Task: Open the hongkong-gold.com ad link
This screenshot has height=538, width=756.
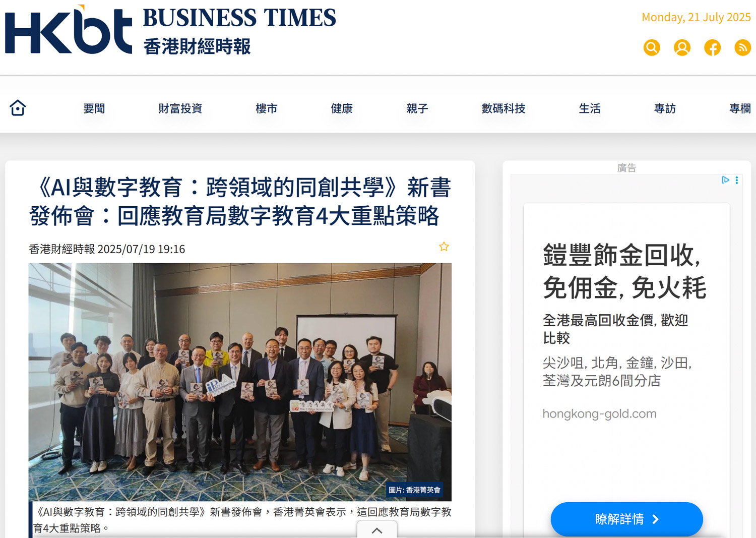Action: click(599, 414)
